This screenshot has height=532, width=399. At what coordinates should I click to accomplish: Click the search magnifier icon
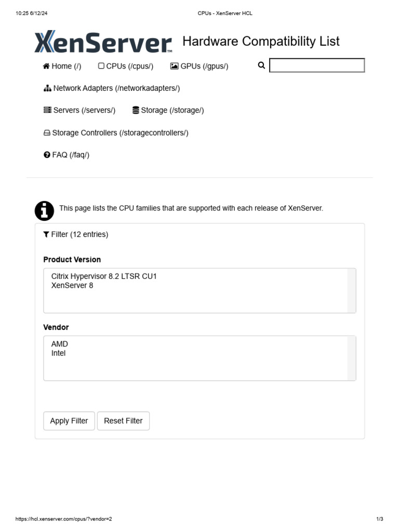pos(261,65)
